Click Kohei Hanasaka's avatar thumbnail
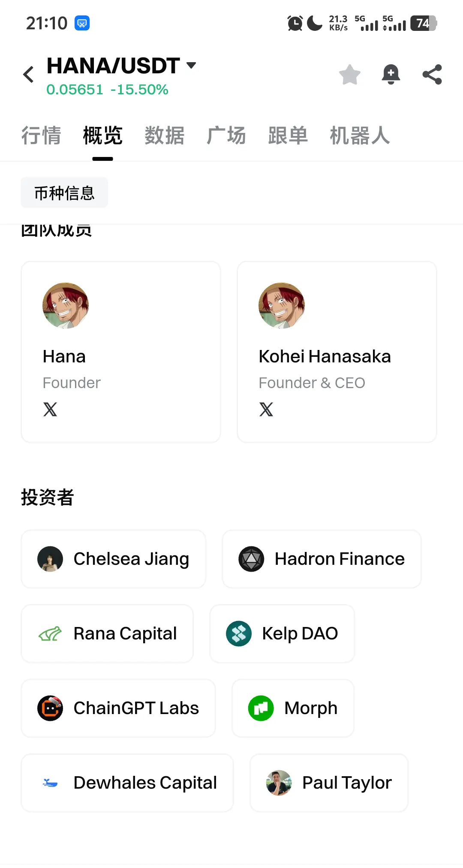This screenshot has width=463, height=868. [282, 305]
